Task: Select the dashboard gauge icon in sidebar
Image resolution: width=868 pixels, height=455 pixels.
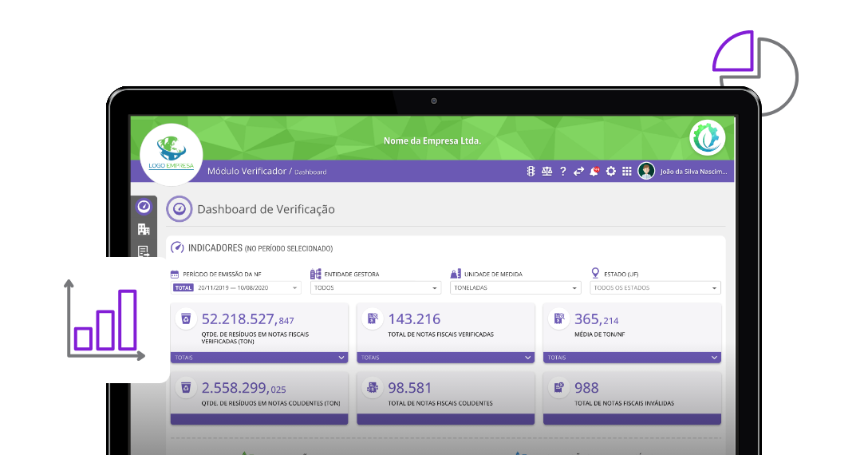Action: tap(144, 207)
